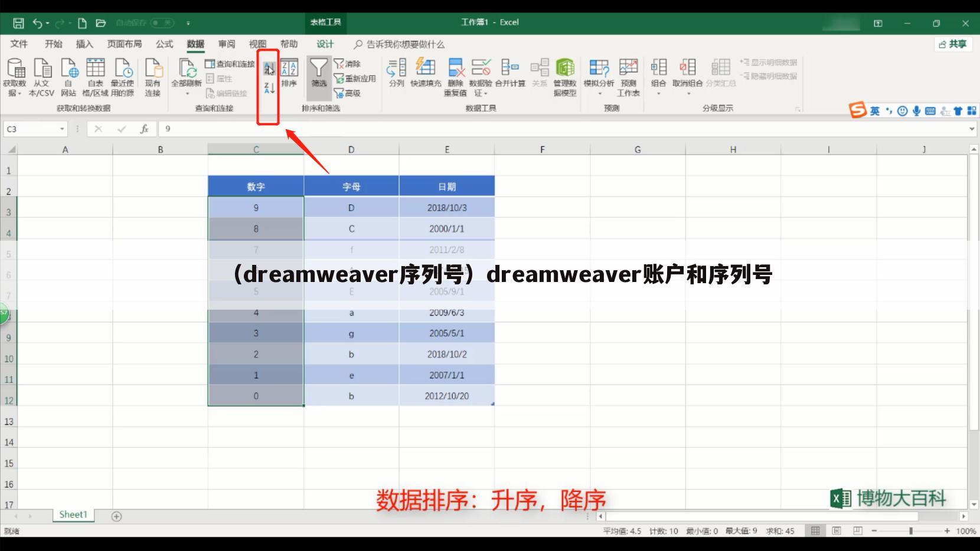Switch to Page Break Preview in status bar

coord(858,531)
